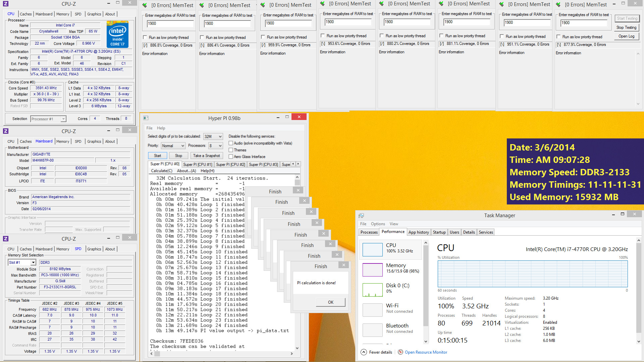This screenshot has height=362, width=644.
Task: Toggle 'Themes' disable checkbox in Hyper PI
Action: click(x=231, y=150)
